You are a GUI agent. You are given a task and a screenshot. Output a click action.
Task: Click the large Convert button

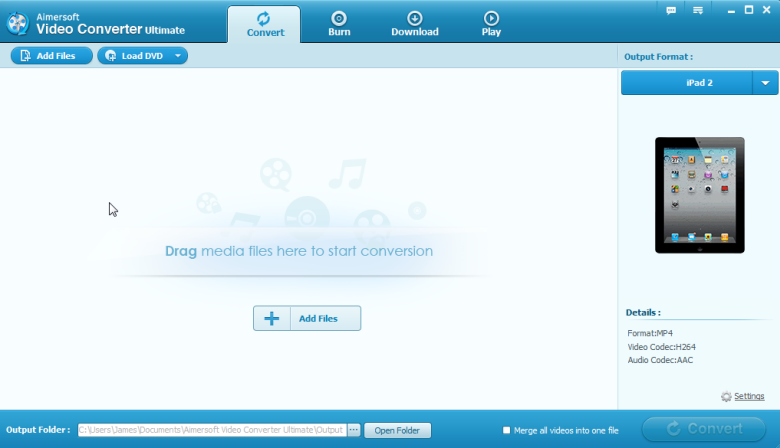pos(704,429)
